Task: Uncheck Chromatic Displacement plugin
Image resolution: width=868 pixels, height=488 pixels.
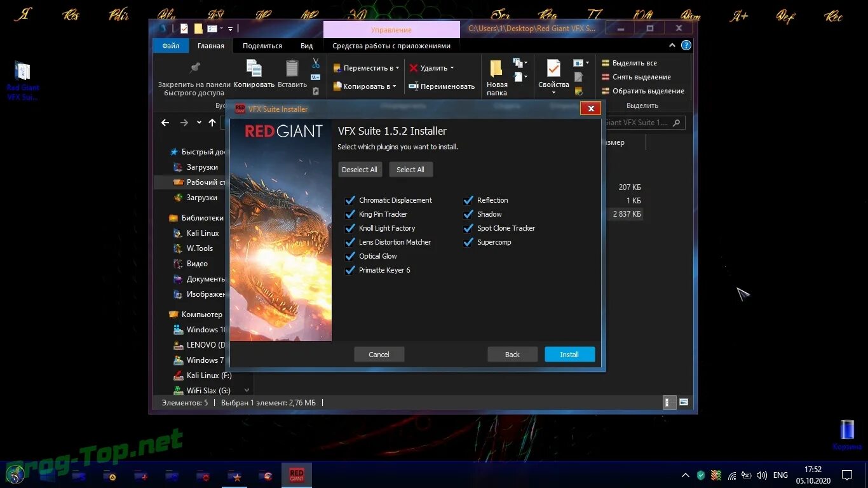Action: click(x=349, y=200)
